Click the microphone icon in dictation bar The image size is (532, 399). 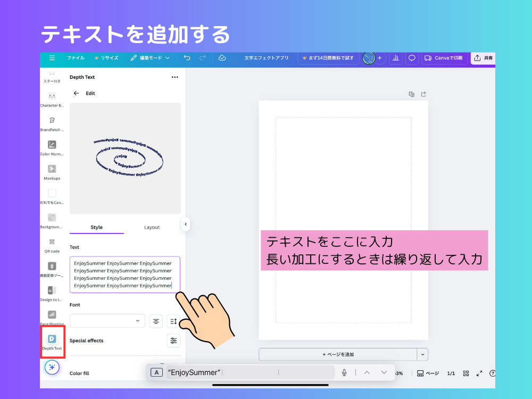pos(344,372)
